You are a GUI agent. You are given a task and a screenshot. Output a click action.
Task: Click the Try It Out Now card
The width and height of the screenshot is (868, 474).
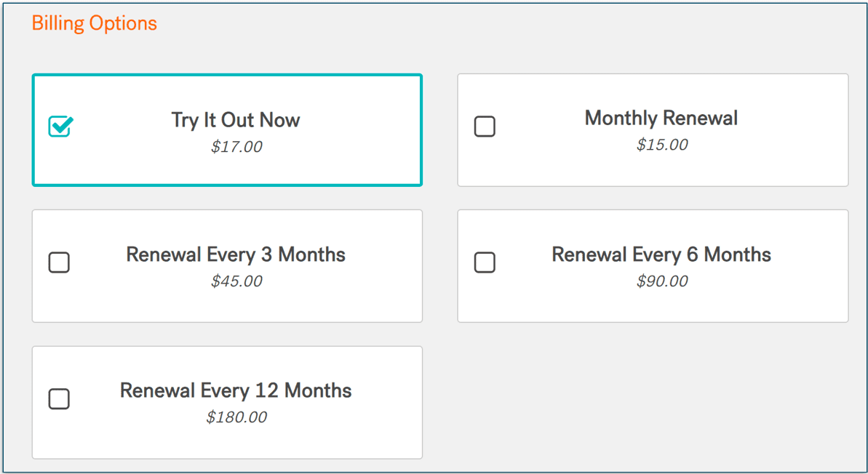point(226,129)
